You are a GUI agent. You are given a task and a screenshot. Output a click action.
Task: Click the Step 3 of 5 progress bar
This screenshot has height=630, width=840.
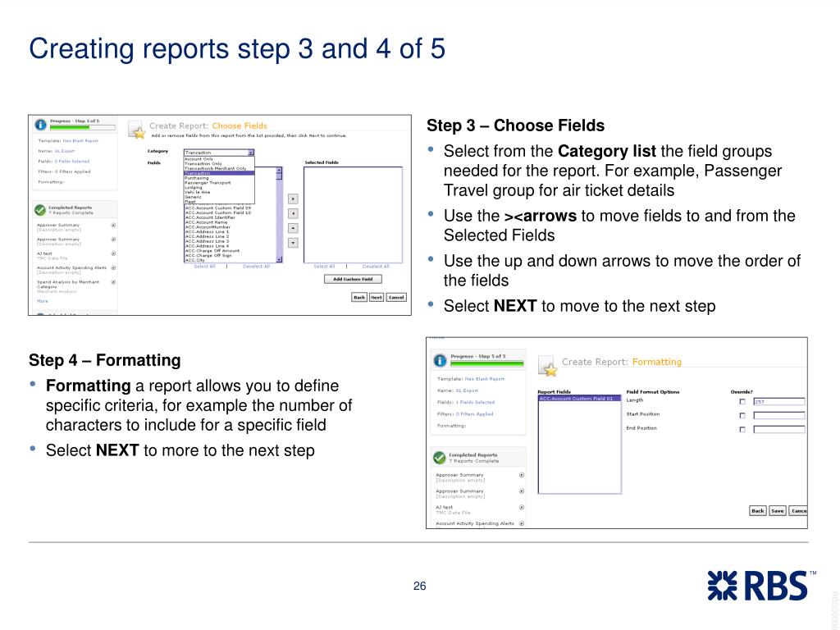[83, 127]
